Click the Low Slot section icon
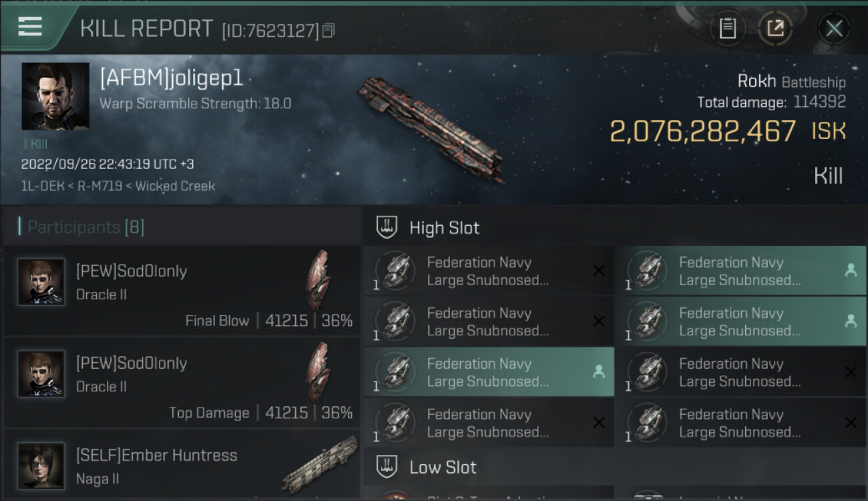Image resolution: width=868 pixels, height=501 pixels. click(x=387, y=467)
